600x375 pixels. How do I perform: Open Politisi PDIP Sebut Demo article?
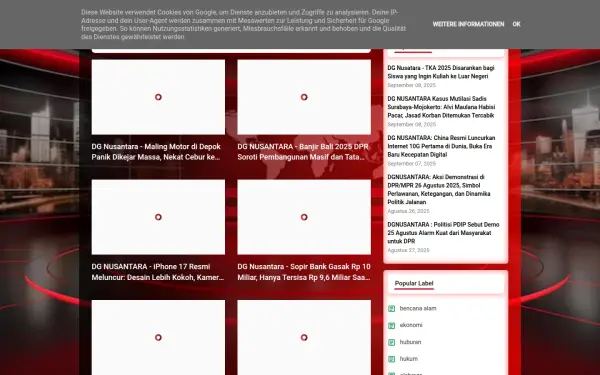point(443,233)
